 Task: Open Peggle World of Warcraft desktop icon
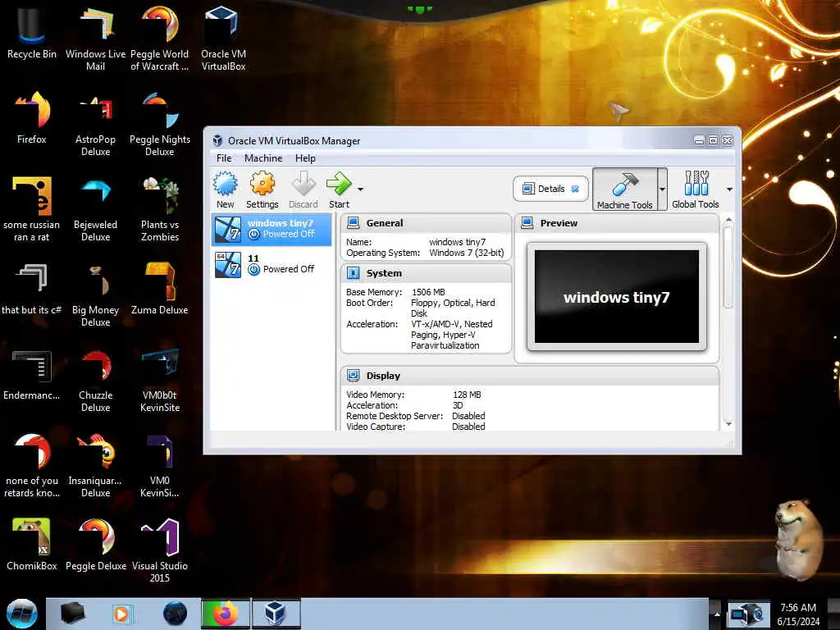[160, 38]
